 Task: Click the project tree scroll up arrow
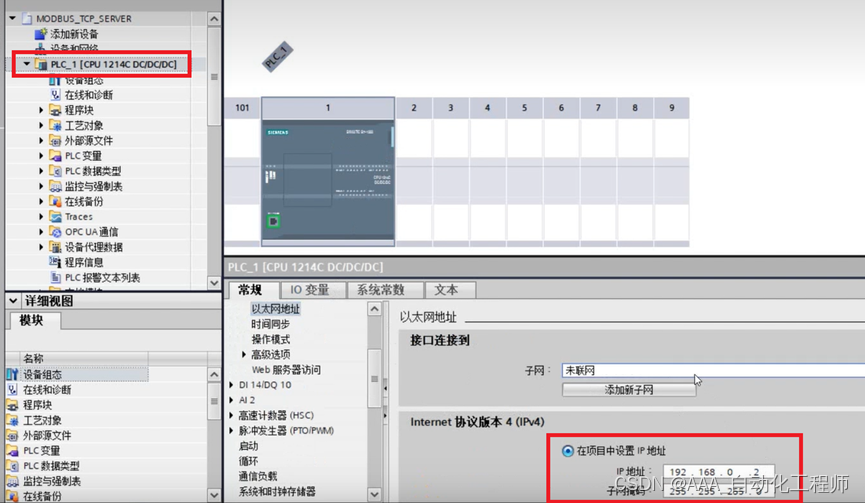[214, 19]
